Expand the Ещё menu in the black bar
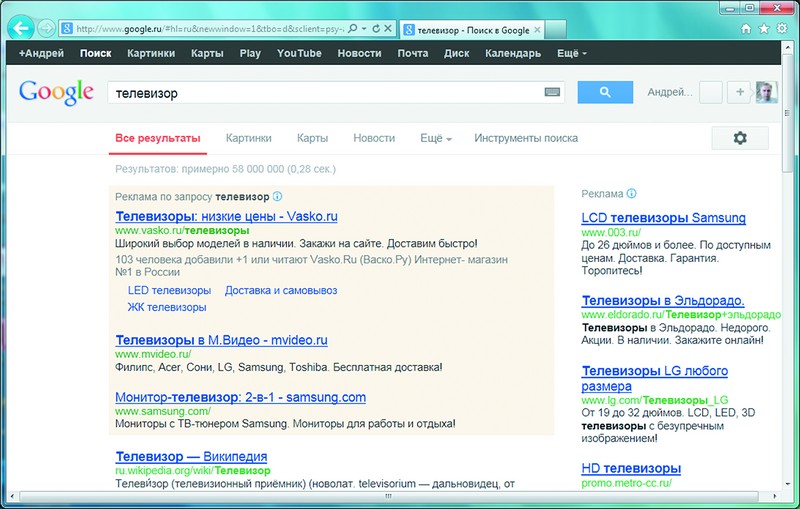Screen dimensions: 800x509 click(x=571, y=53)
